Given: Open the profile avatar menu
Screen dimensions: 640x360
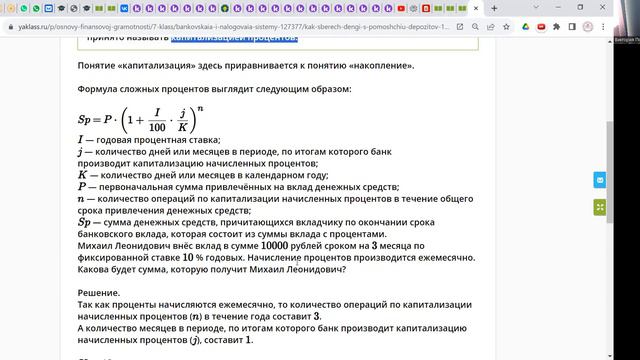Looking at the screenshot, I should 588,27.
